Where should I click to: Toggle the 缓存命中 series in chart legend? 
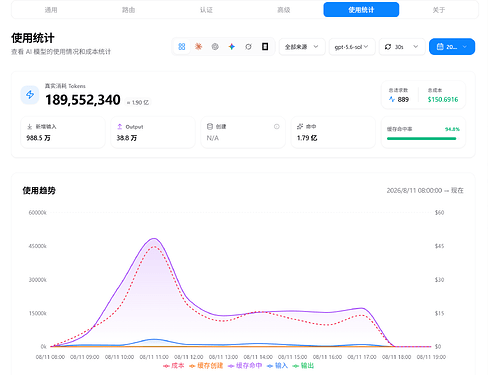(x=245, y=366)
